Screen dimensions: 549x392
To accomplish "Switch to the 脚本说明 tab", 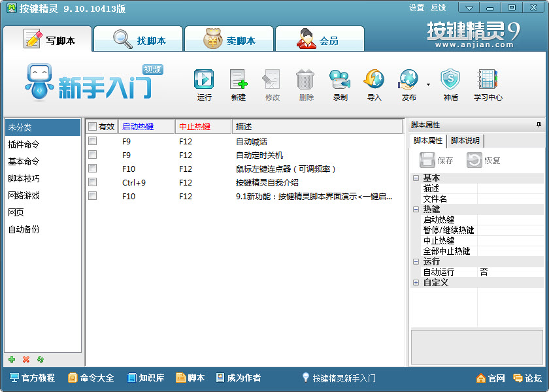I will click(x=465, y=140).
